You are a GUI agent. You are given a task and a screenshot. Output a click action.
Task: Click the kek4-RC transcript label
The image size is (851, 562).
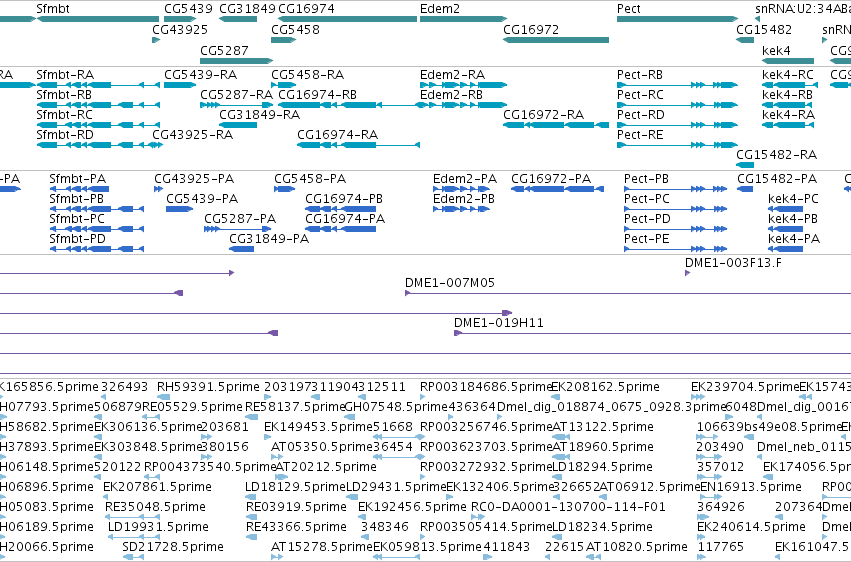coord(788,74)
